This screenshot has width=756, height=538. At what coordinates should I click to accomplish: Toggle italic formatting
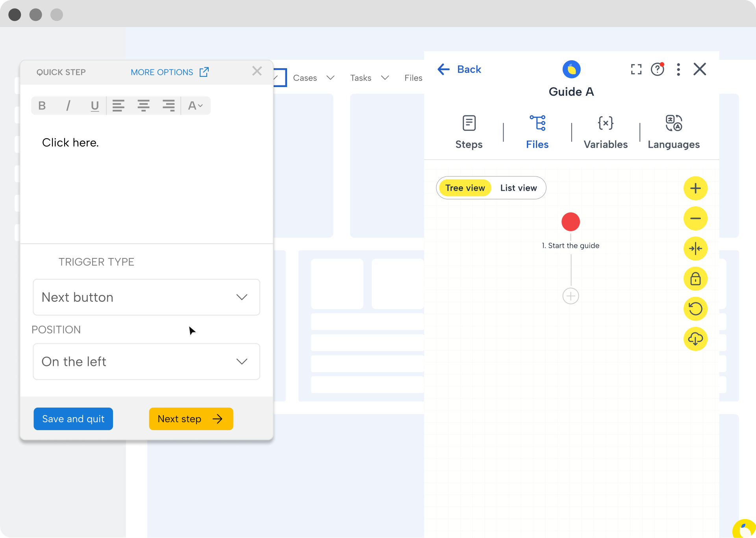coord(68,106)
